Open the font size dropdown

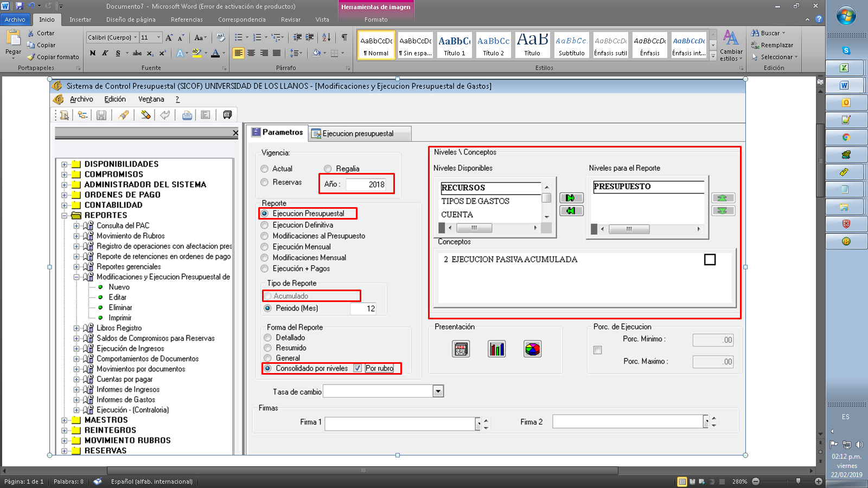point(158,37)
